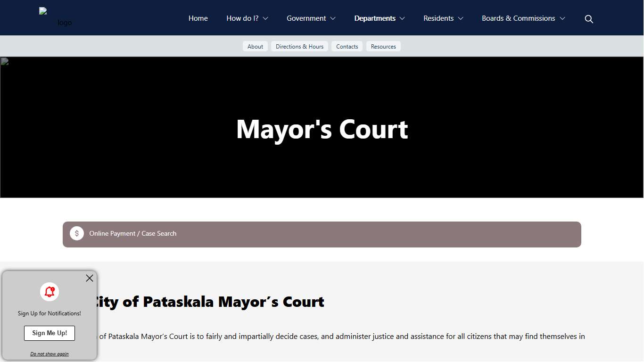This screenshot has height=362, width=644.
Task: Click the notification bell icon
Action: [x=49, y=292]
